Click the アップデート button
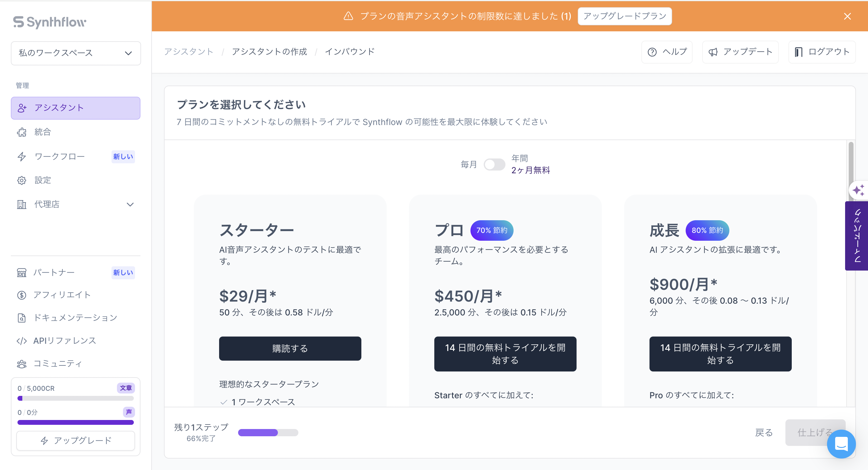The width and height of the screenshot is (868, 470). [x=740, y=52]
